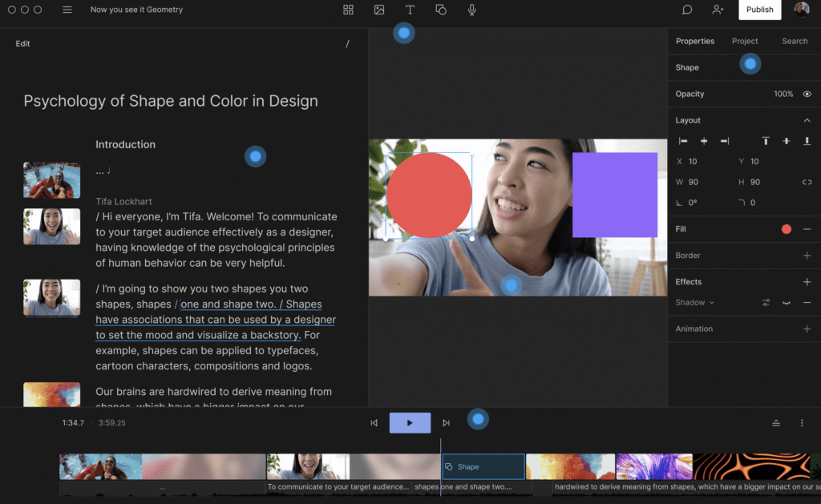This screenshot has height=504, width=821.
Task: Open the comments bubble icon
Action: pyautogui.click(x=687, y=10)
